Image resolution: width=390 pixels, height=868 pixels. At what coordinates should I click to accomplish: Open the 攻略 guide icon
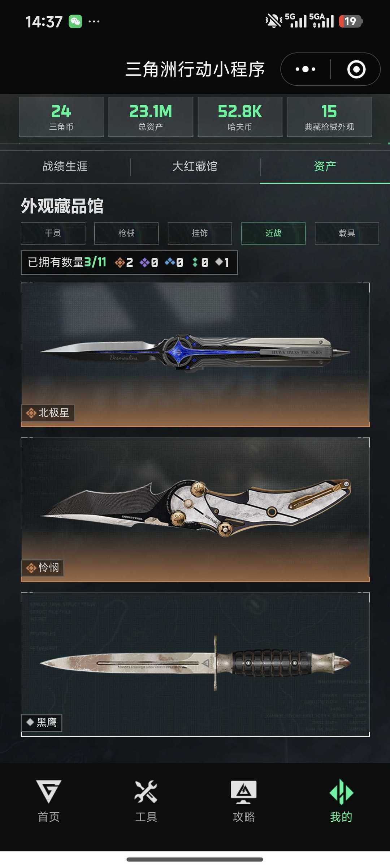[244, 792]
